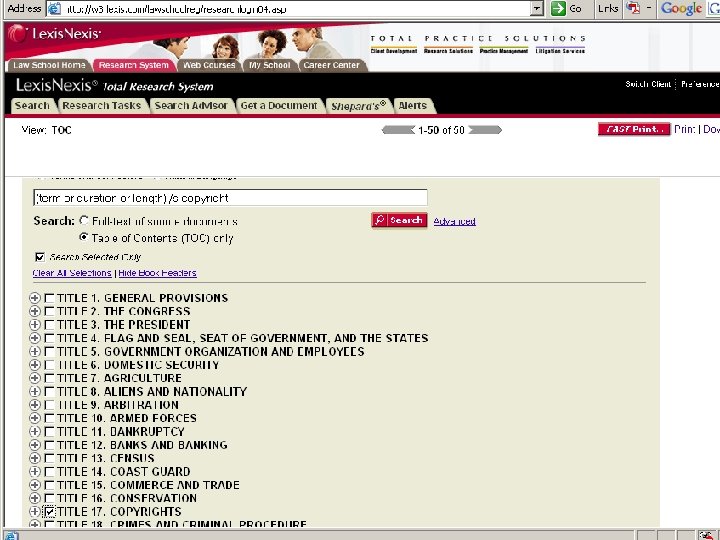Select Full-text of source documents radio
The width and height of the screenshot is (720, 540).
click(x=84, y=221)
